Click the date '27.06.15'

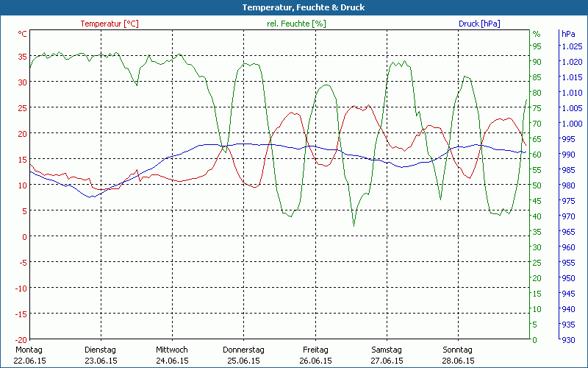coord(387,361)
